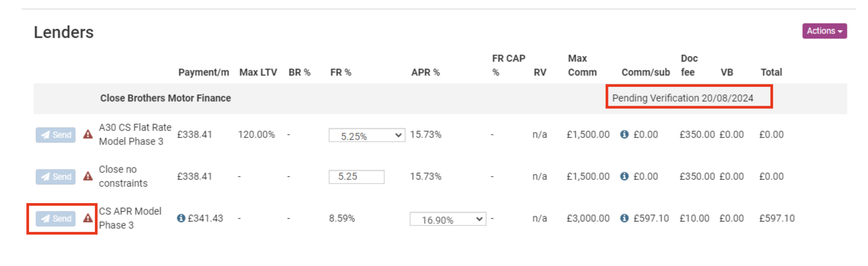
Task: Click the CS APR Model Phase 3 label
Action: pyautogui.click(x=130, y=218)
